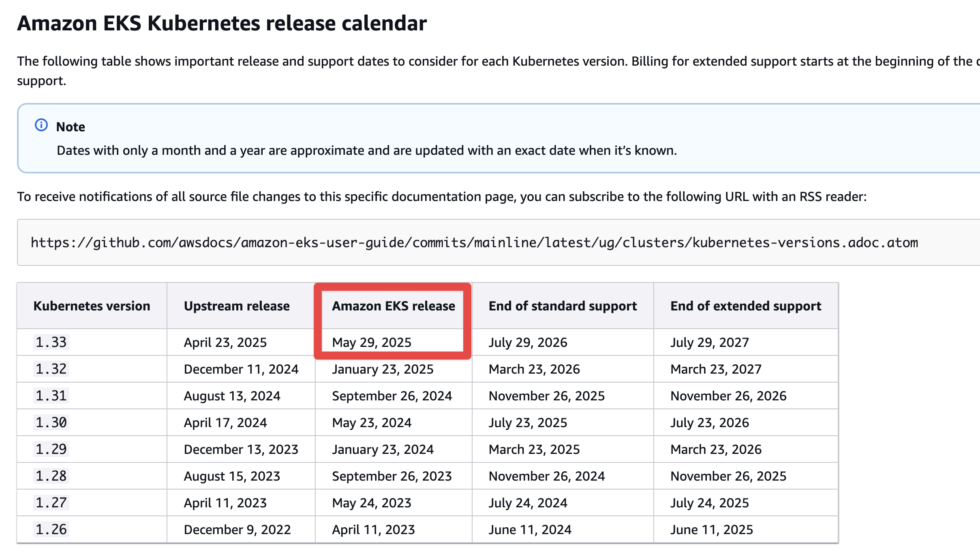Click the End of standard support header

563,306
